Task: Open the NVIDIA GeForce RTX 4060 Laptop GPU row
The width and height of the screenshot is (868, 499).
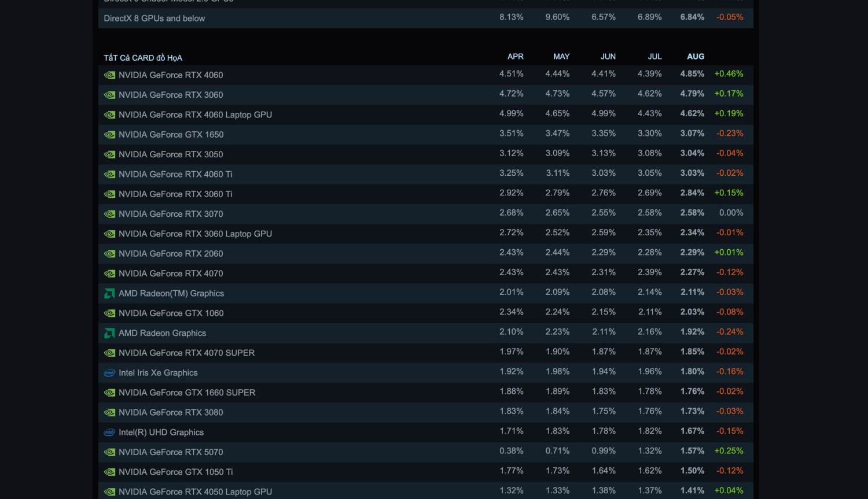Action: click(195, 115)
